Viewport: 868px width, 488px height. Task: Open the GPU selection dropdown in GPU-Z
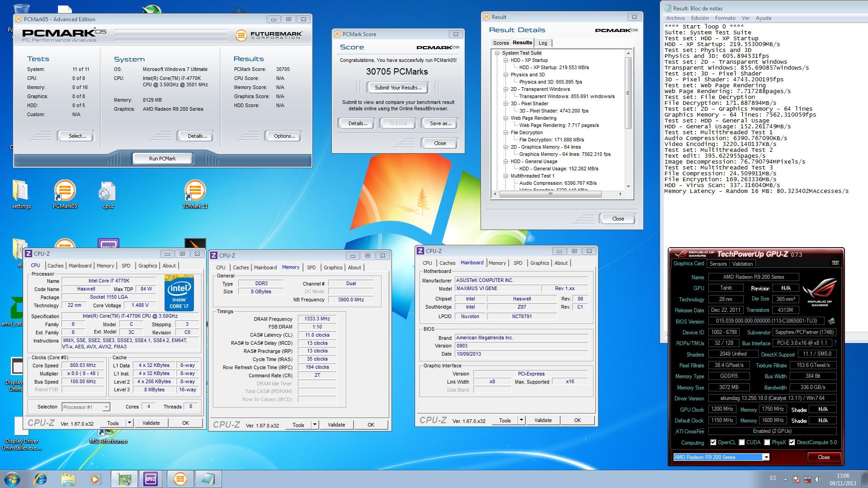(x=766, y=457)
